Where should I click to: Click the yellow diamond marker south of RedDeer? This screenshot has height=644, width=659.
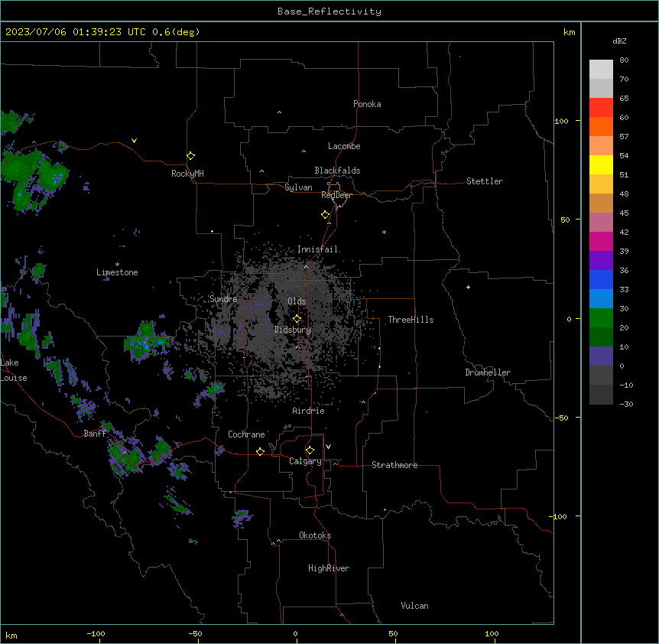point(326,215)
